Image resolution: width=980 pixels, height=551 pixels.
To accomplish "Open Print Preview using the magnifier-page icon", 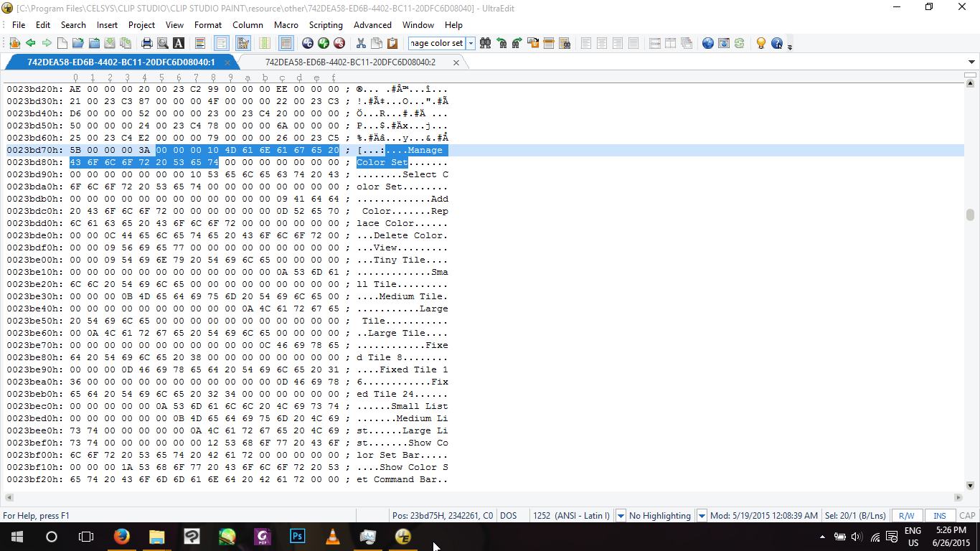I will pos(163,43).
